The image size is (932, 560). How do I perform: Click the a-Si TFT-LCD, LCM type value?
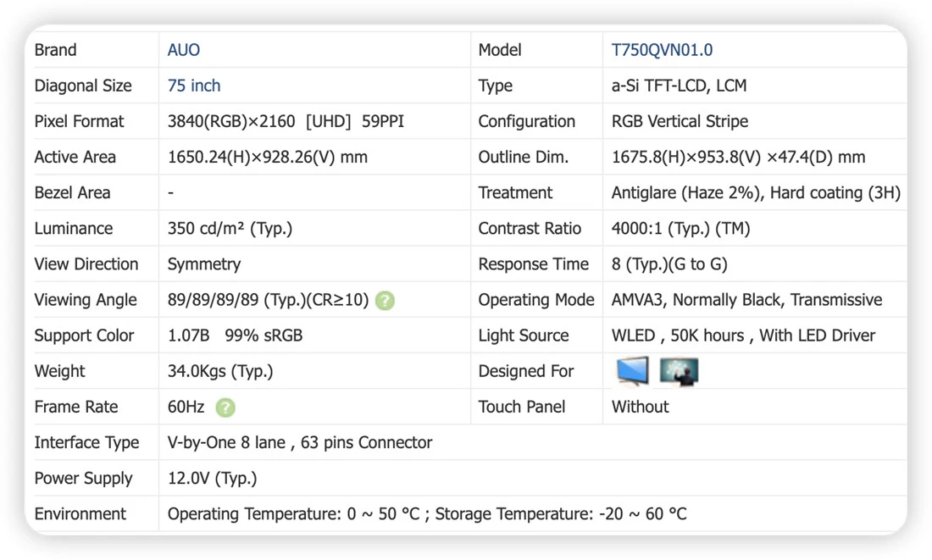click(x=679, y=86)
